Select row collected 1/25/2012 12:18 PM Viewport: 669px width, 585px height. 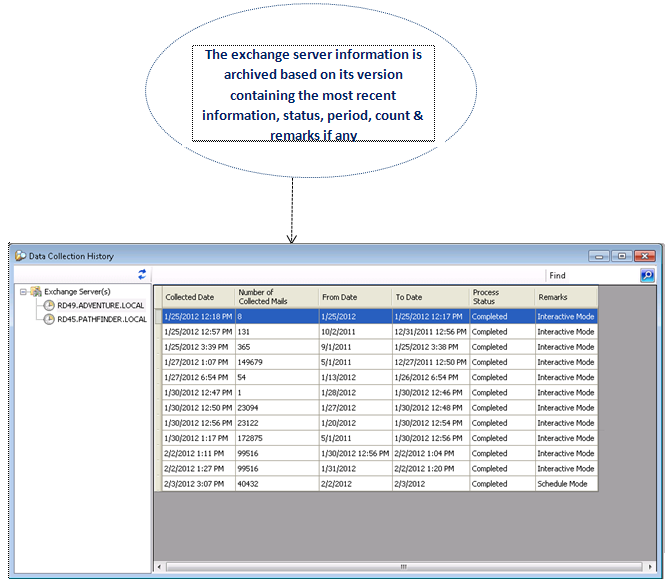[380, 317]
